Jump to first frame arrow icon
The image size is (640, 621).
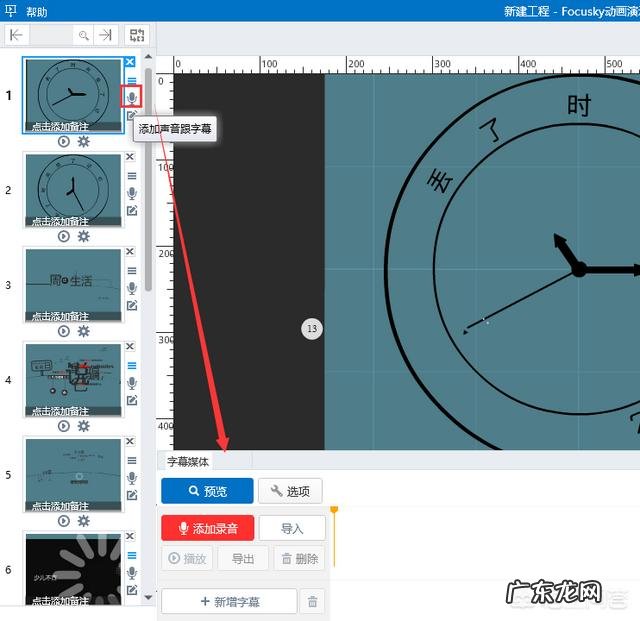16,35
